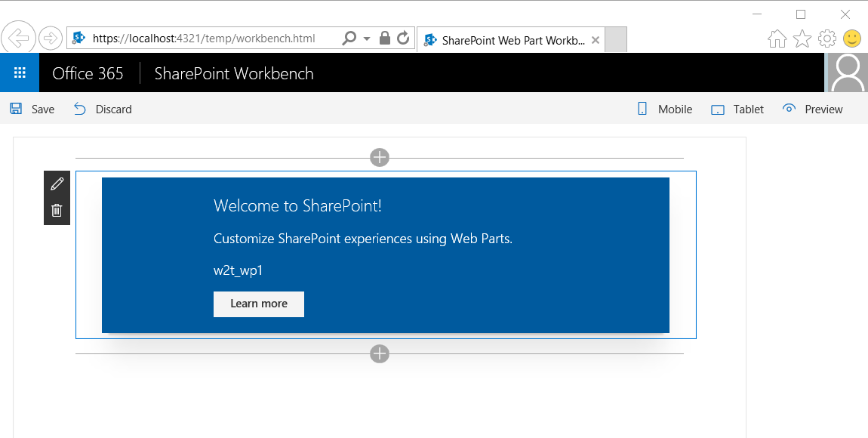
Task: Click the address bar search magnifier
Action: [349, 39]
